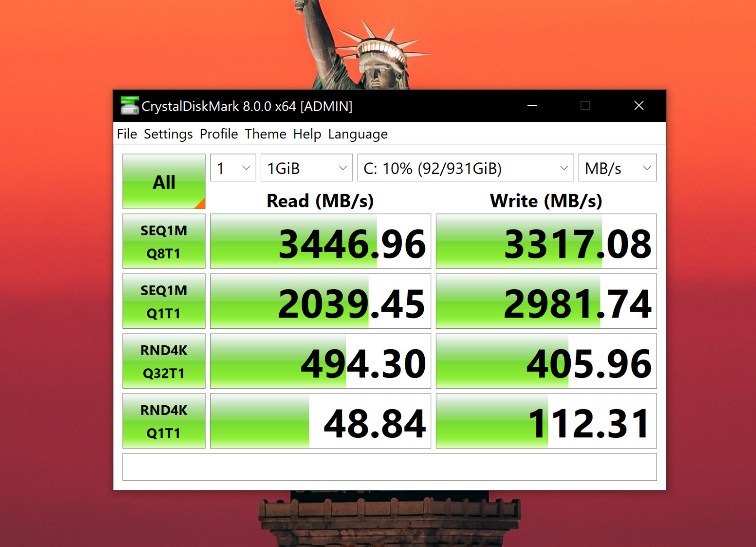Start the RND4K Q32T1 test

click(164, 361)
